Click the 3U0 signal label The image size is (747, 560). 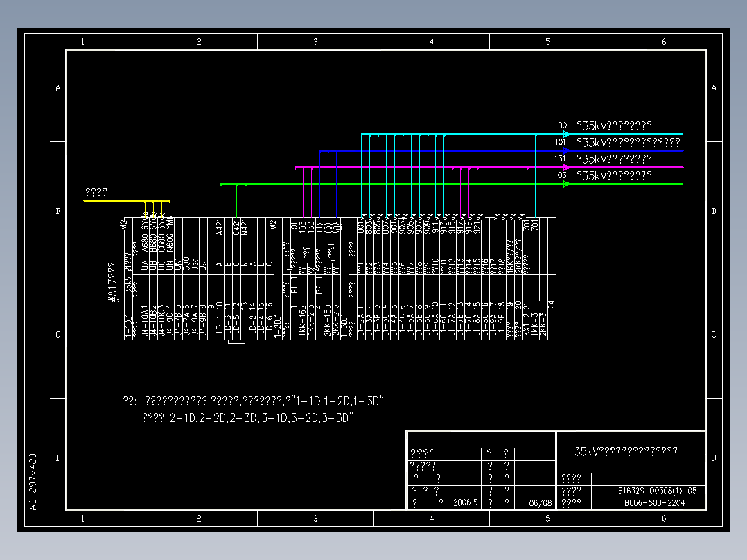pyautogui.click(x=187, y=263)
